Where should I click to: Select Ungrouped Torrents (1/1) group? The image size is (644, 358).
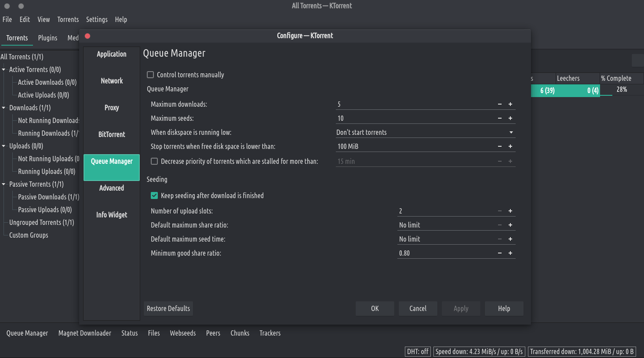click(x=42, y=222)
